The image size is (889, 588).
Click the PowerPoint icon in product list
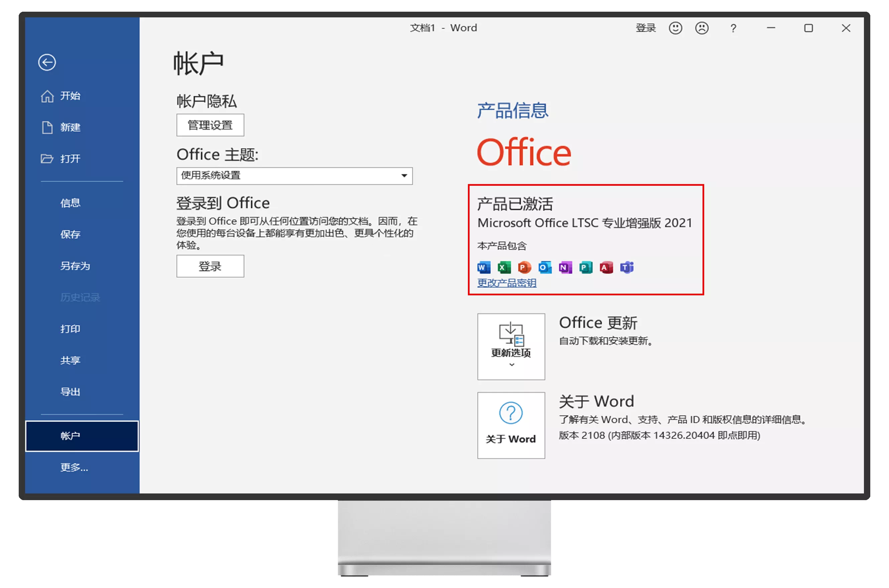[524, 267]
